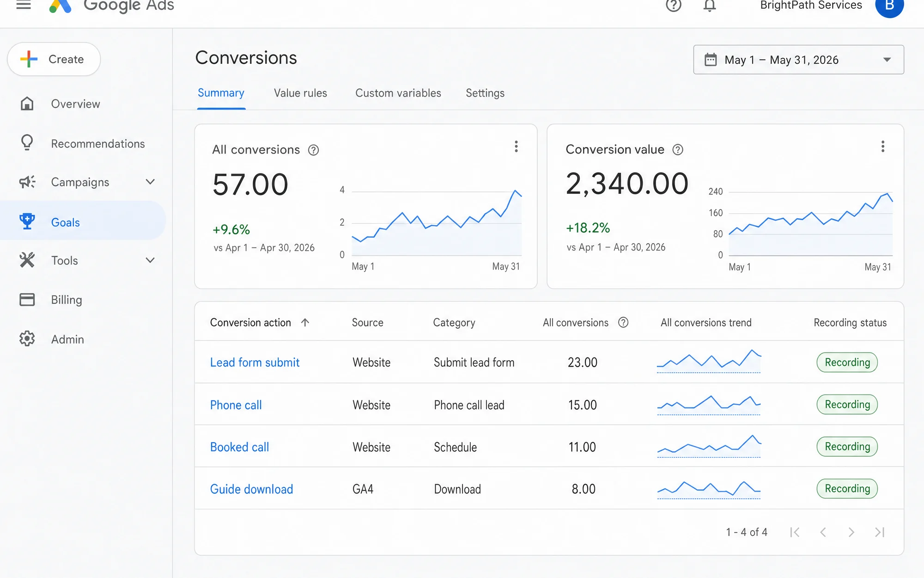
Task: Open the BrightPath Services account avatar
Action: [x=889, y=6]
